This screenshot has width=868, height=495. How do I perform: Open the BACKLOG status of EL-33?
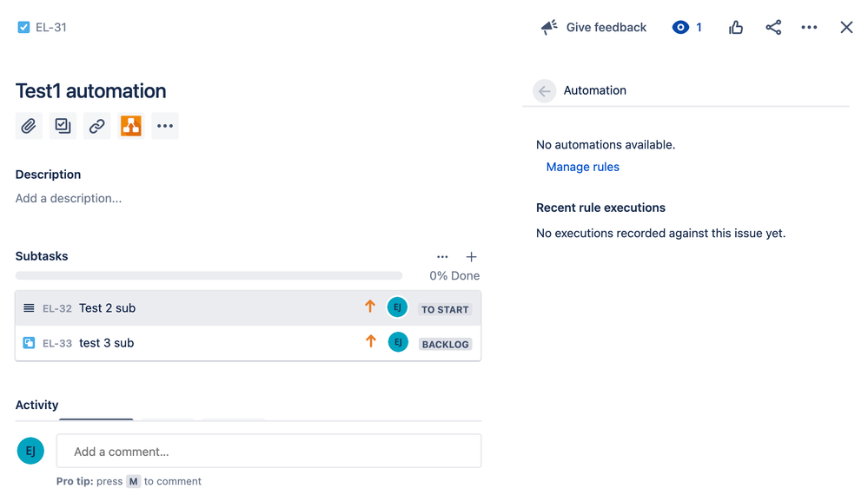pyautogui.click(x=445, y=344)
